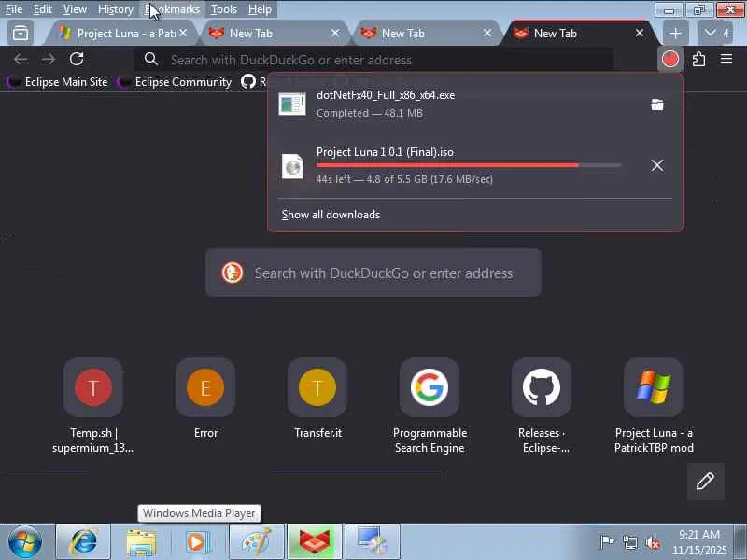747x560 pixels.
Task: Cancel the Project Luna iso download
Action: point(657,165)
